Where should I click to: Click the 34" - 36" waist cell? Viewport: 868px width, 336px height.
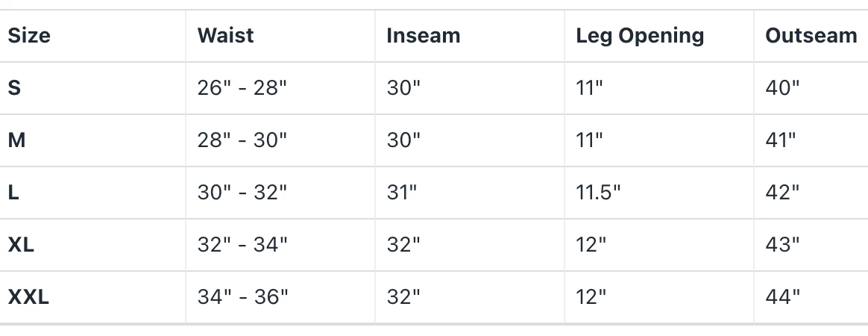tap(242, 297)
